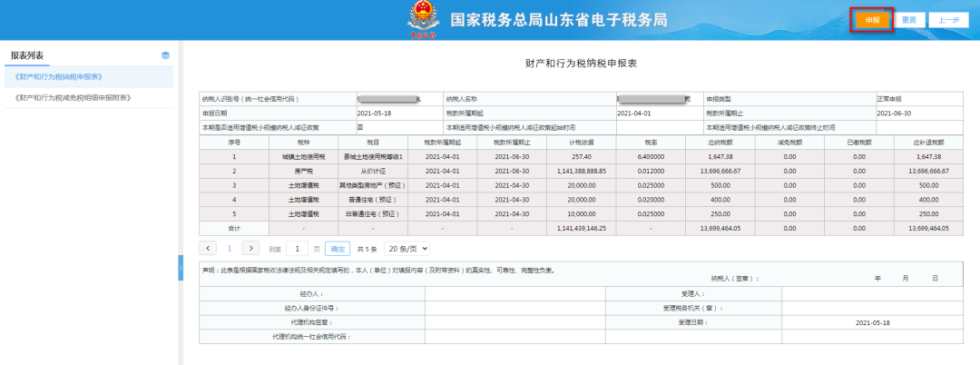The image size is (980, 365).
Task: Click the 1,141,388,888.85 tax basis cell
Action: 582,171
